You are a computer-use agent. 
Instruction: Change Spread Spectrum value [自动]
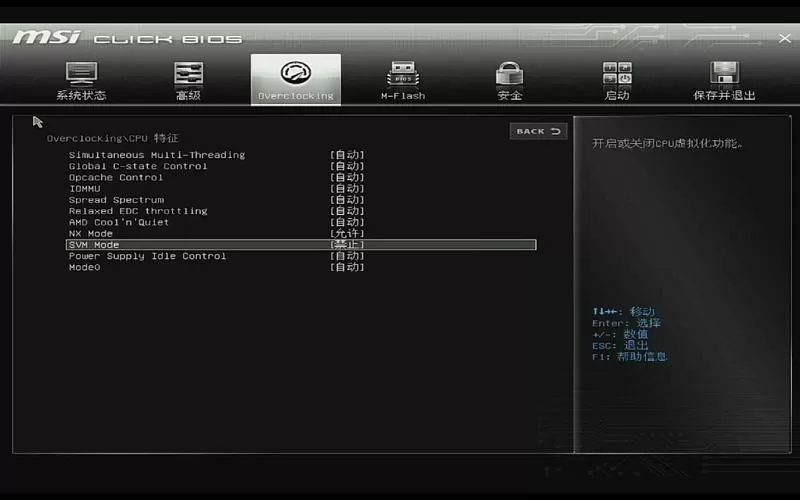347,199
